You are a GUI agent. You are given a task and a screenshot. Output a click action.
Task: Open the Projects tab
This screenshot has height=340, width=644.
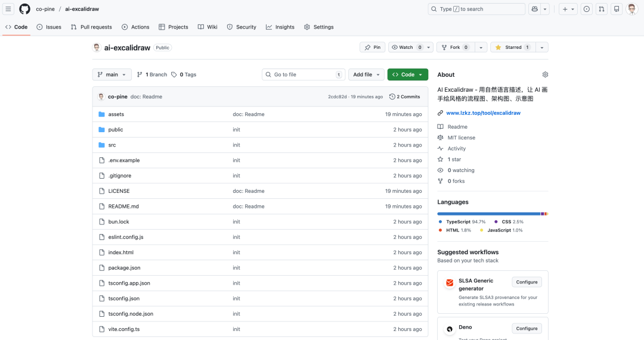click(174, 27)
